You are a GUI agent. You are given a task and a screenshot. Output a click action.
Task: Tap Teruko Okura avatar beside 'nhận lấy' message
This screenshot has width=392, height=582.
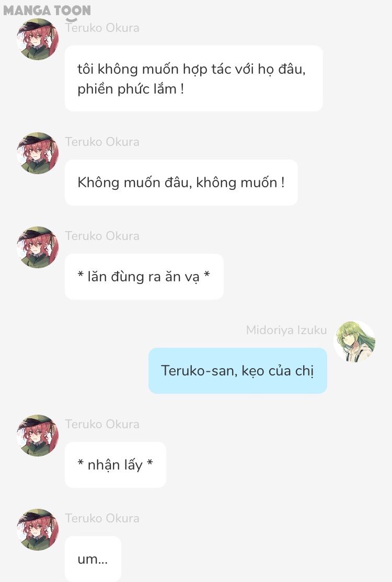pos(38,436)
